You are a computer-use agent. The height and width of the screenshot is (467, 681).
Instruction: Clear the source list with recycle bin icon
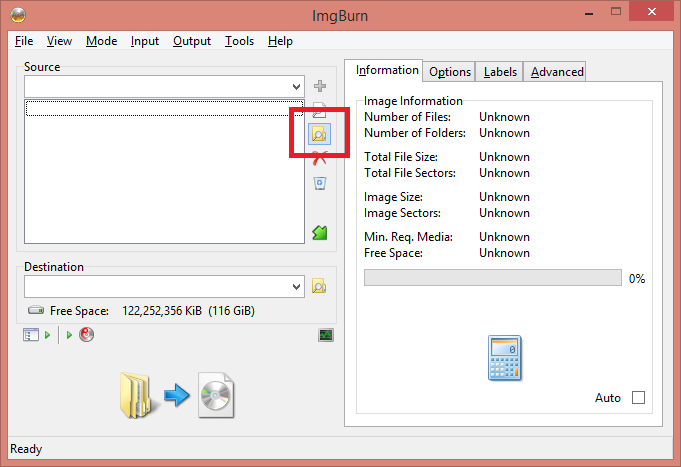point(320,183)
